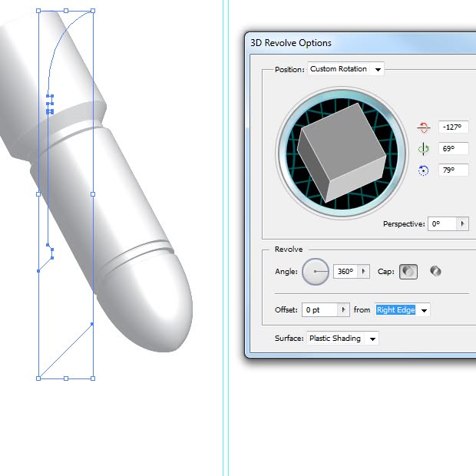Click the Perspective 0° input field

(442, 224)
